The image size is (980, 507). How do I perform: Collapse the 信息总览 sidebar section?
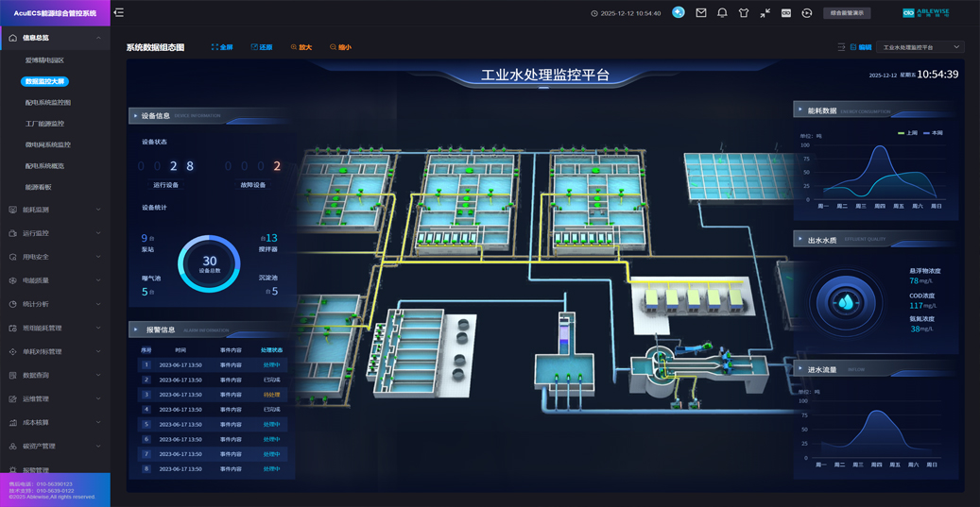[55, 38]
